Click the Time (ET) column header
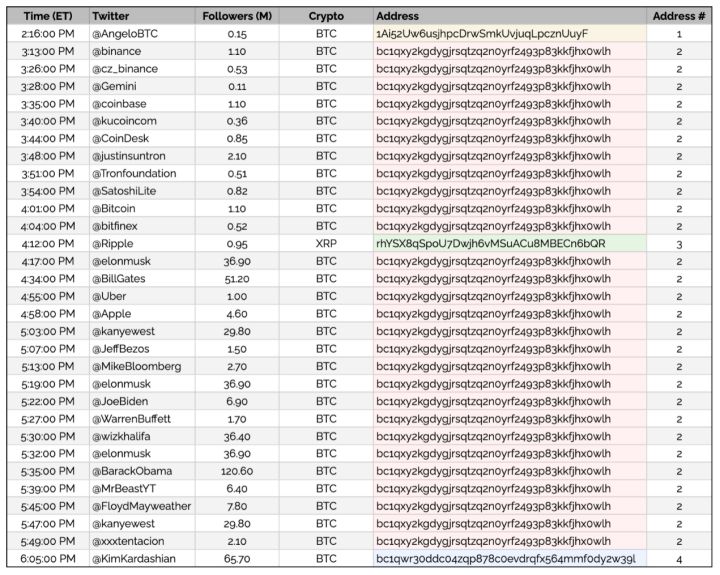 point(47,17)
